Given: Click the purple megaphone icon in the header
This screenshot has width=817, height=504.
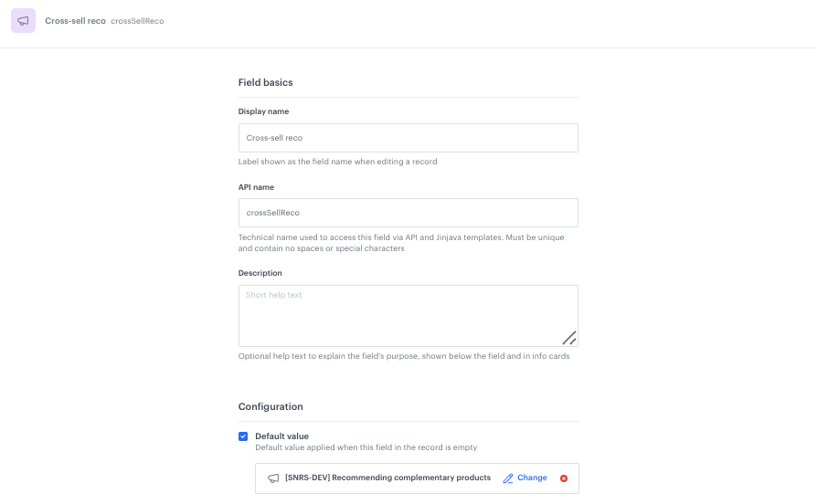Looking at the screenshot, I should coord(23,21).
